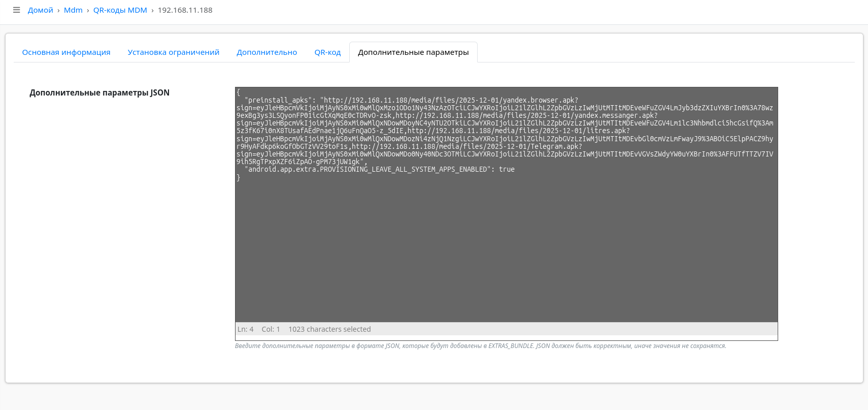Select the Дополнительно tab
Viewport: 868px width, 410px height.
pyautogui.click(x=266, y=52)
